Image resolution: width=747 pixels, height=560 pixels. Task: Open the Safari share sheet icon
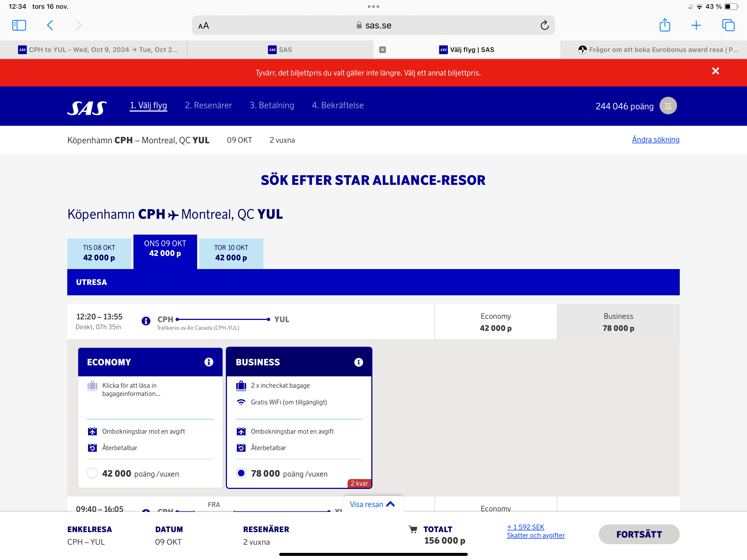tap(665, 25)
